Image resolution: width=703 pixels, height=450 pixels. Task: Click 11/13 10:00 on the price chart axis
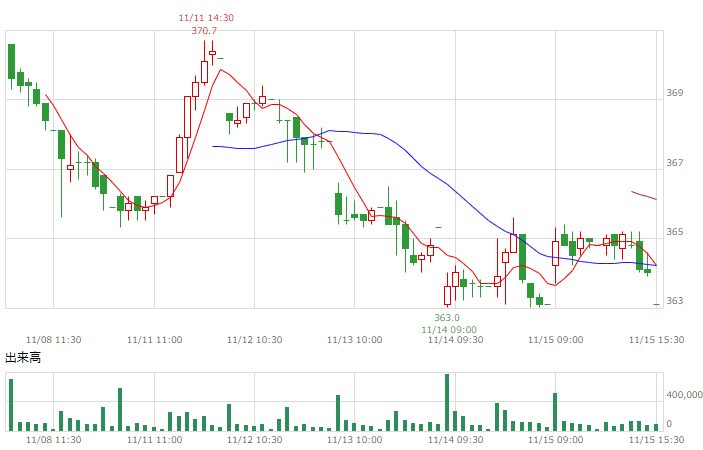coord(355,340)
